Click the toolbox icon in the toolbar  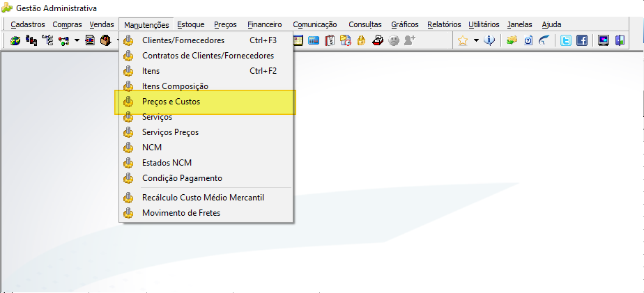[x=106, y=40]
